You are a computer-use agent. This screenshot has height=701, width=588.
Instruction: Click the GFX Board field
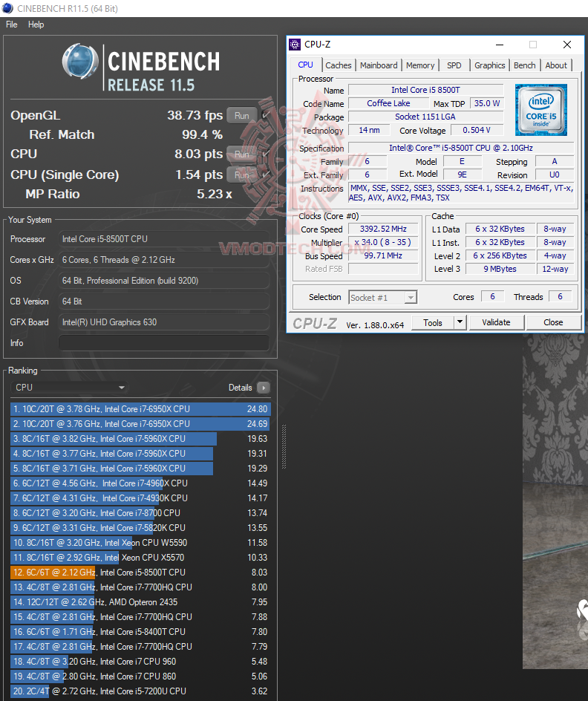163,322
